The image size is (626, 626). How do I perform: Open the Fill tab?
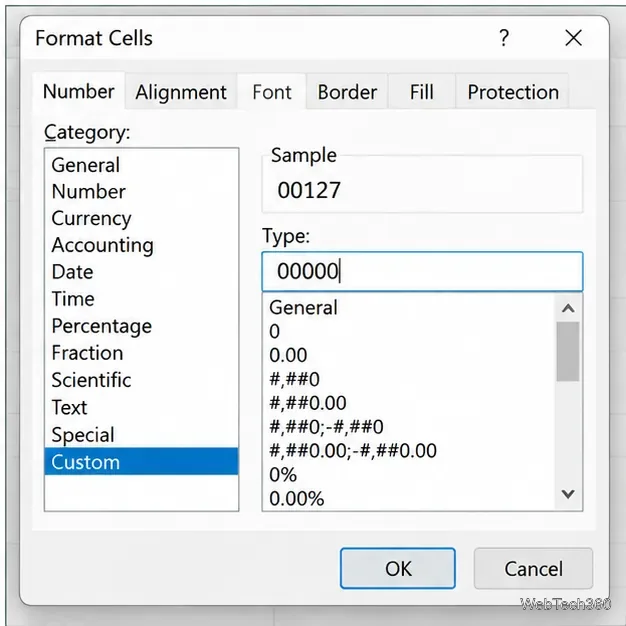point(422,92)
